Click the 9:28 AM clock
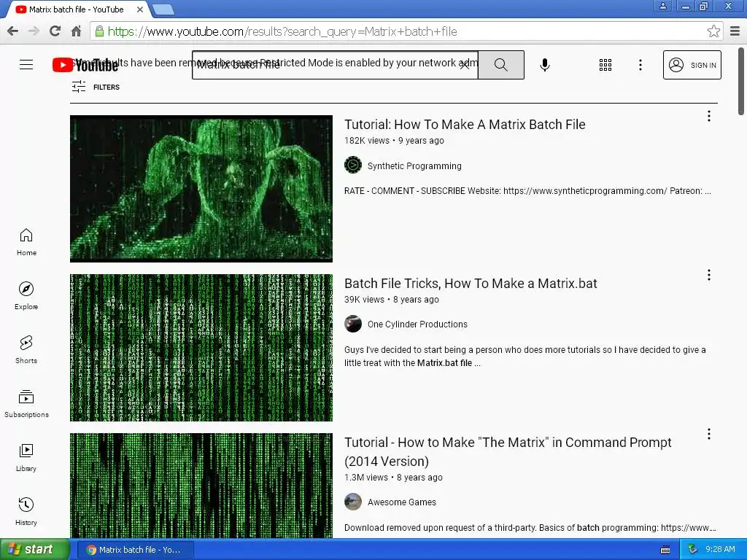This screenshot has height=560, width=747. [720, 550]
